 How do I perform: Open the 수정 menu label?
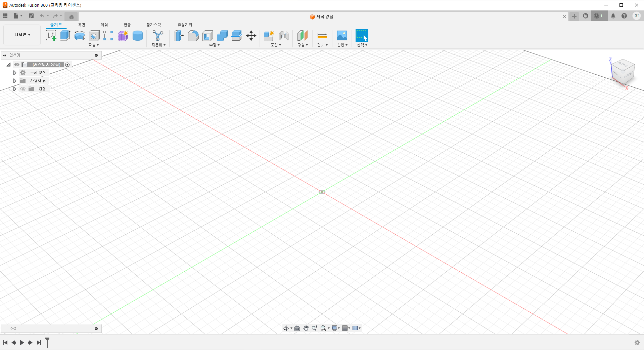coord(214,45)
